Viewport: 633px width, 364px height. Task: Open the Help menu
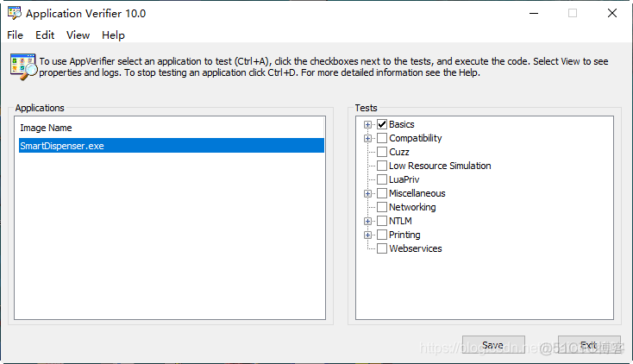pos(113,35)
